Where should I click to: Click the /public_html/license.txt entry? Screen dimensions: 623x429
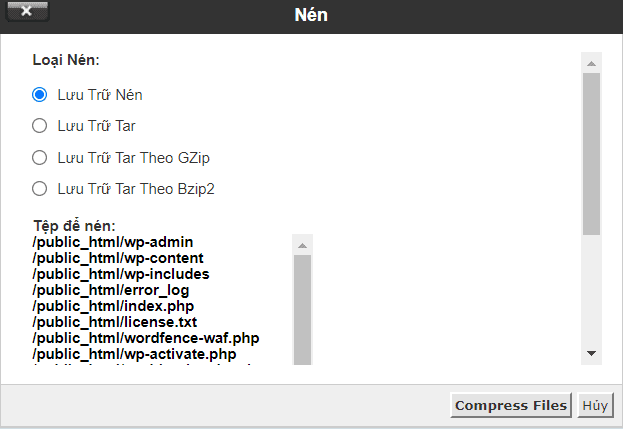[x=114, y=322]
